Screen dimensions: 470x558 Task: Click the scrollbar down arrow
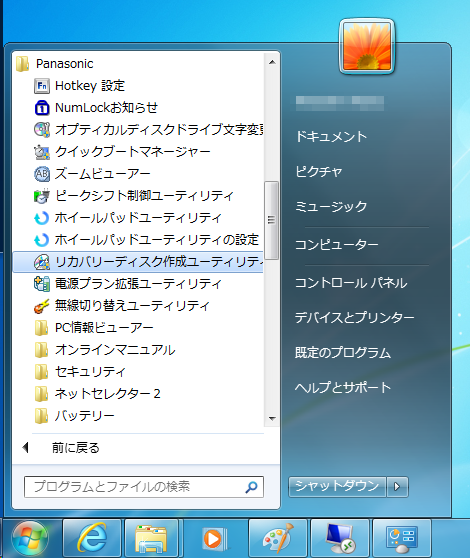coord(272,418)
